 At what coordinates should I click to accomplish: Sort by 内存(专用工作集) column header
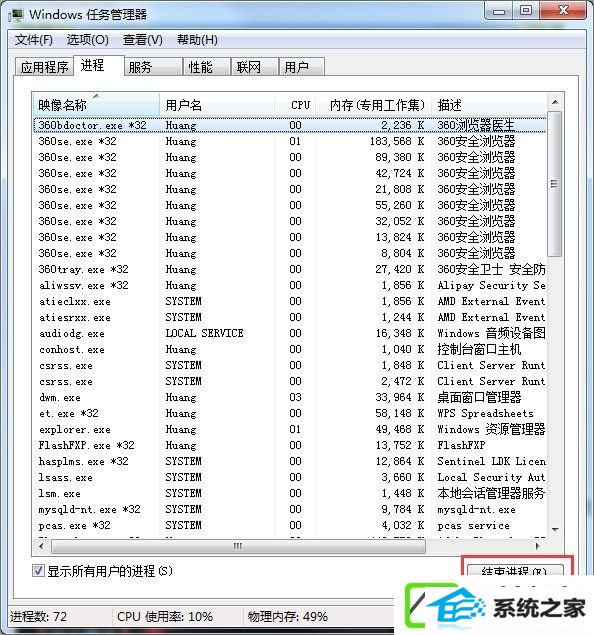click(374, 105)
